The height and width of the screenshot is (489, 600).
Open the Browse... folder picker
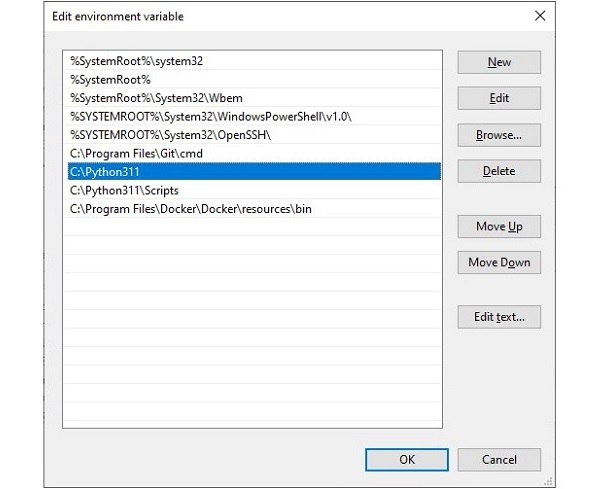pos(499,134)
